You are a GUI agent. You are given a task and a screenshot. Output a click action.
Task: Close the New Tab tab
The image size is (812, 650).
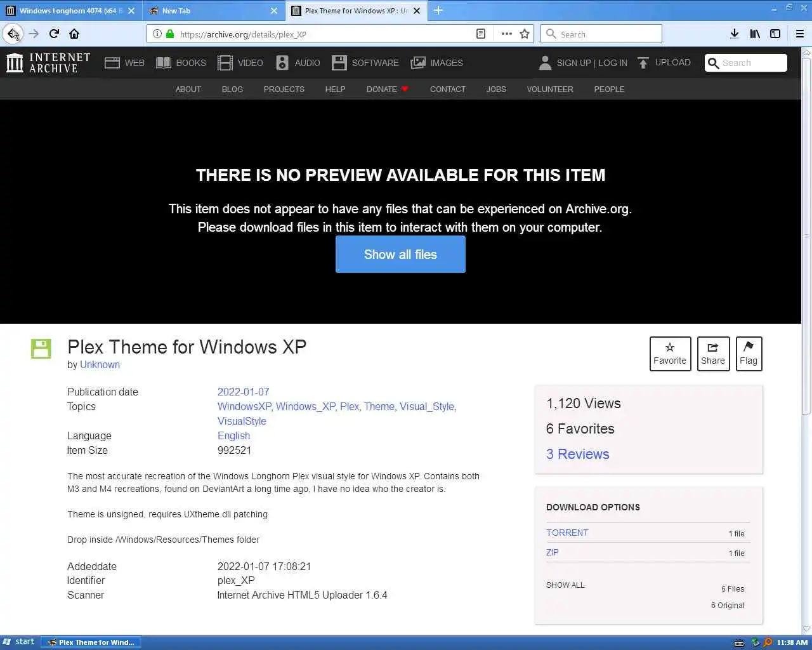tap(274, 10)
